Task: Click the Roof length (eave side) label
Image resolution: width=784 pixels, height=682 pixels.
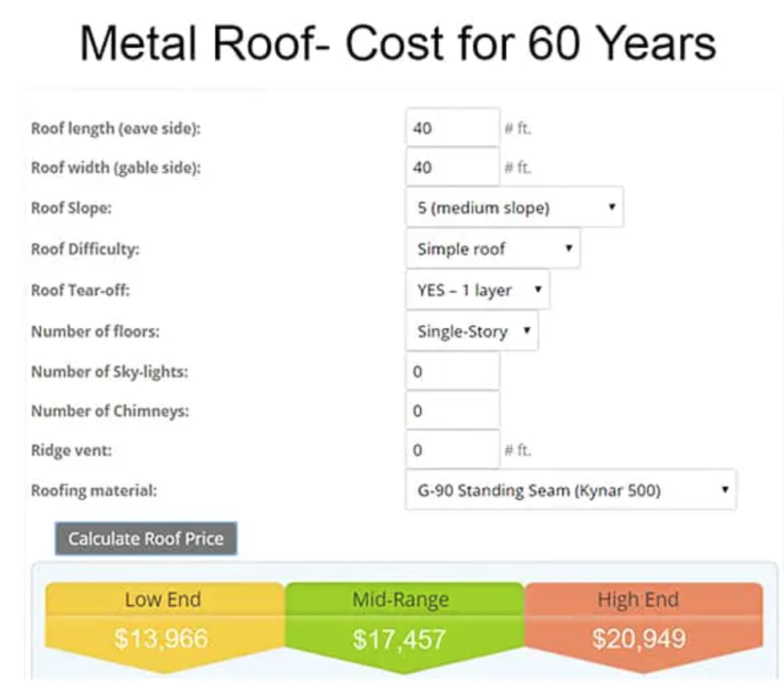Action: [116, 128]
